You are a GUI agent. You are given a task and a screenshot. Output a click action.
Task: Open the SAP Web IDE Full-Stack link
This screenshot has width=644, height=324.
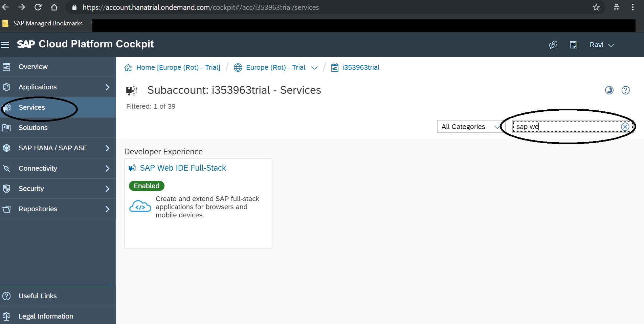pyautogui.click(x=183, y=168)
